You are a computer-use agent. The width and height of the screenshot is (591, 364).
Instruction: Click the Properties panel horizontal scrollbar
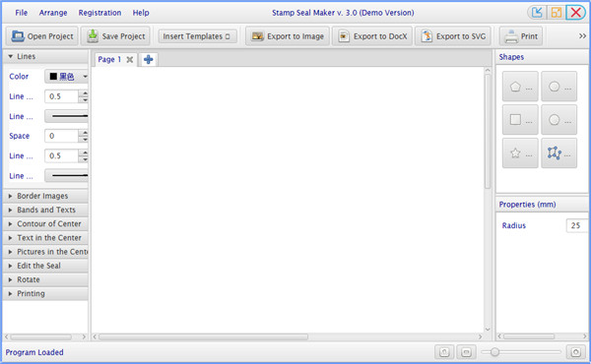(529, 336)
